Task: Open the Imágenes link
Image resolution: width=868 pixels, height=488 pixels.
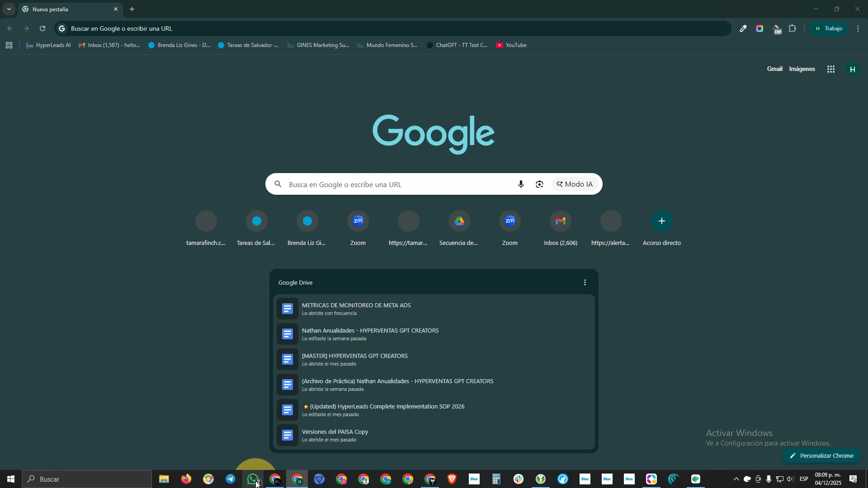Action: click(802, 69)
